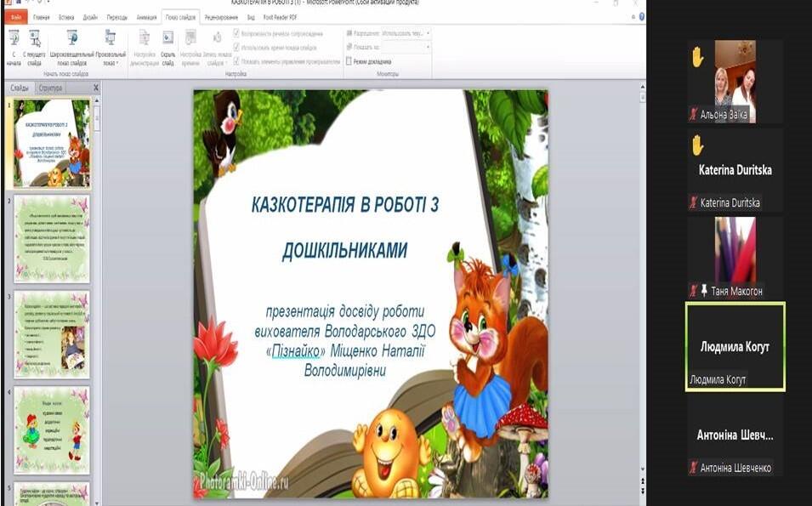Open the File (Файл) tab
Viewport: 812px width, 506px height.
(16, 17)
